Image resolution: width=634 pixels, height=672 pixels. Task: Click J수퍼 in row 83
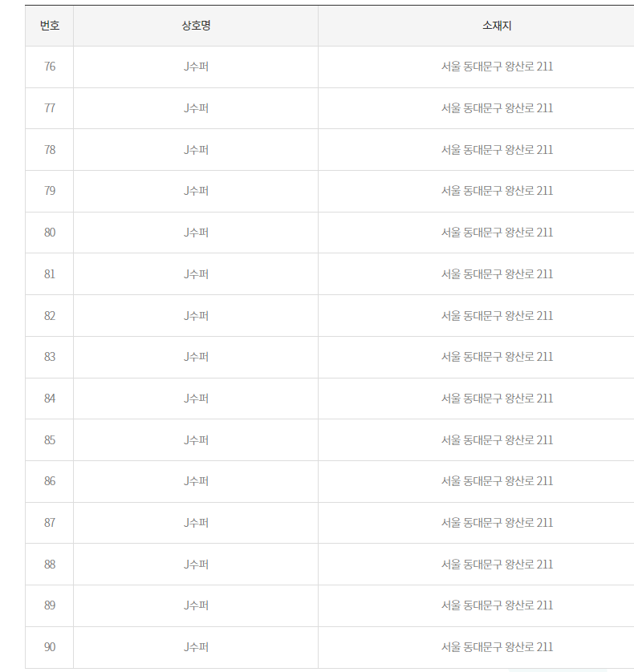tap(196, 357)
